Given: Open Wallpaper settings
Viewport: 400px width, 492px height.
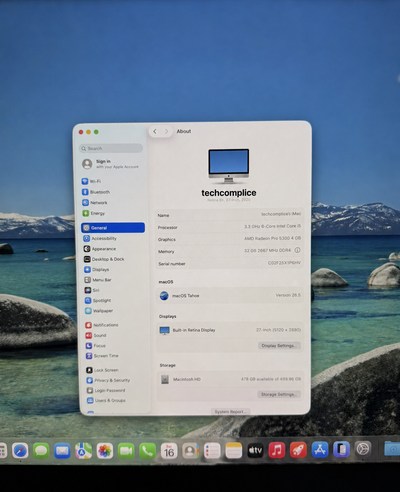Looking at the screenshot, I should [x=116, y=311].
